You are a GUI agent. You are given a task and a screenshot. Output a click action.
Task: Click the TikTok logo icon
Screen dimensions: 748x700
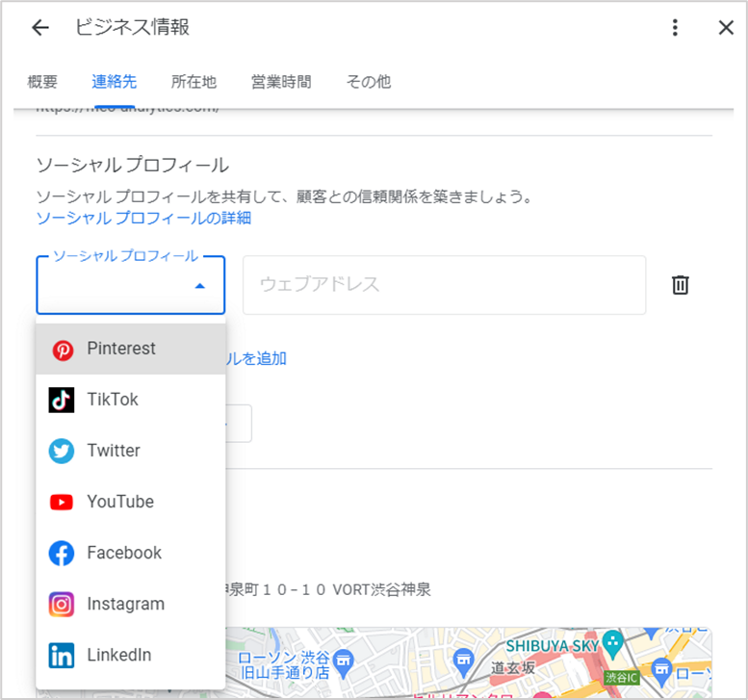62,400
